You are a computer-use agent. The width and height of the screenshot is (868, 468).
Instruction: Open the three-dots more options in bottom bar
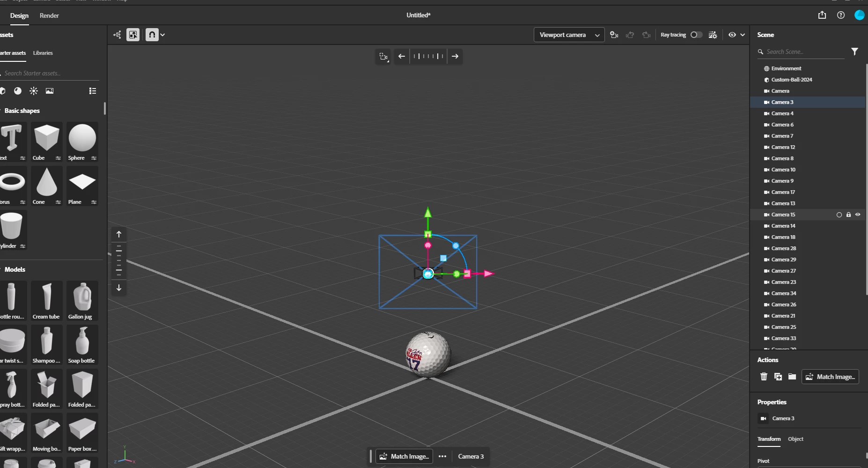click(x=442, y=456)
